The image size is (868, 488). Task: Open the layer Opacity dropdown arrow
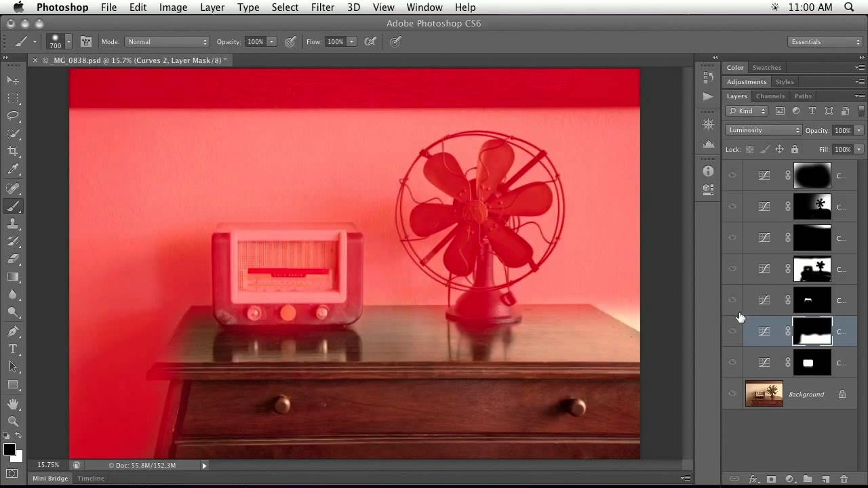(859, 130)
